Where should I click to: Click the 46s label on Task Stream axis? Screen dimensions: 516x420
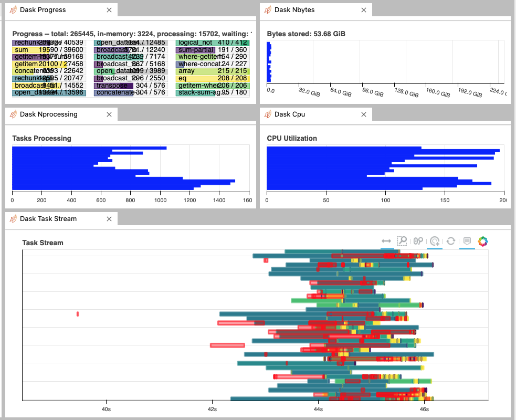click(x=424, y=409)
